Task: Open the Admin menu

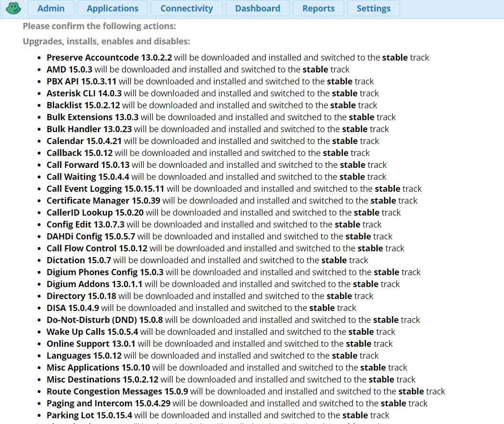Action: 51,9
